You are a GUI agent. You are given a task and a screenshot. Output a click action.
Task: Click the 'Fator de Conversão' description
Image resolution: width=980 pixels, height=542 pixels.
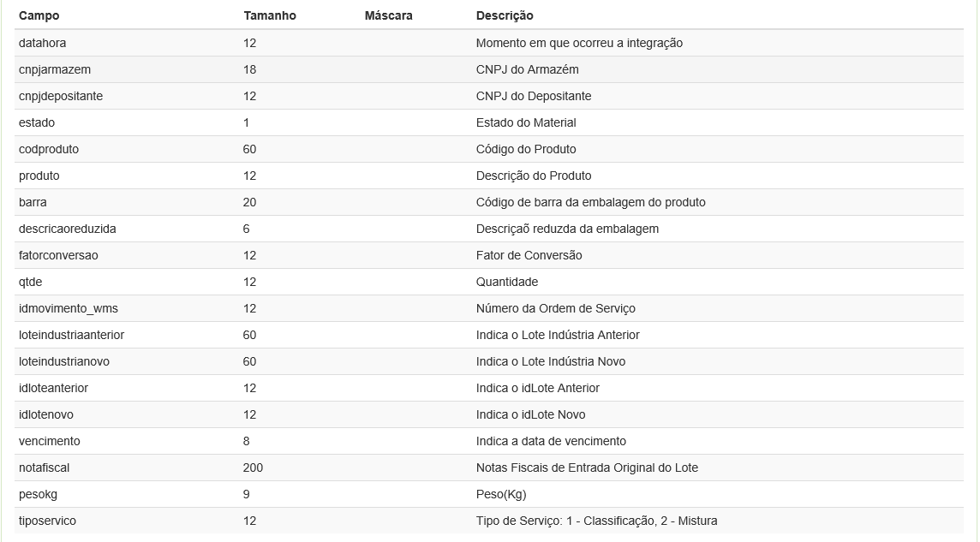pos(529,255)
